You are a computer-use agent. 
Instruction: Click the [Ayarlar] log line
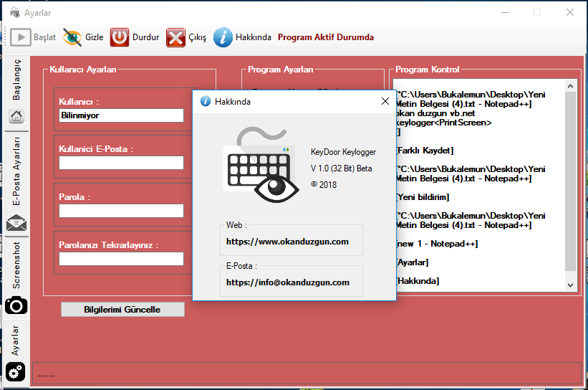pos(412,262)
